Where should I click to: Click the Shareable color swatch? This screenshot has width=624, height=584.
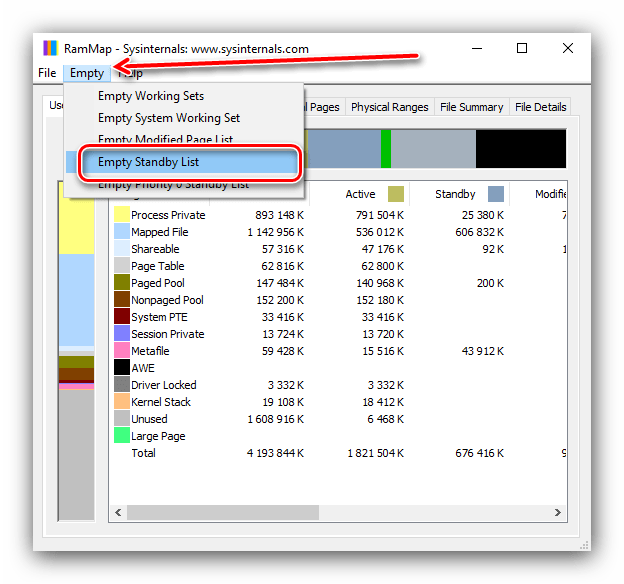[122, 248]
